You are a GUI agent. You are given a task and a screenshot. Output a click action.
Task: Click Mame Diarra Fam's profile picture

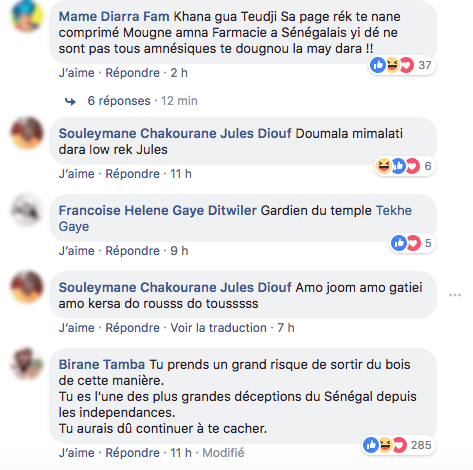click(x=27, y=16)
